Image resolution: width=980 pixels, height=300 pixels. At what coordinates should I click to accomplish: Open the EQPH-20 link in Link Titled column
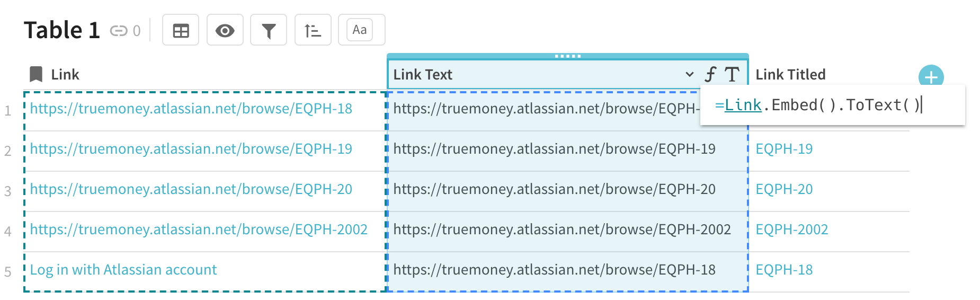pos(784,189)
